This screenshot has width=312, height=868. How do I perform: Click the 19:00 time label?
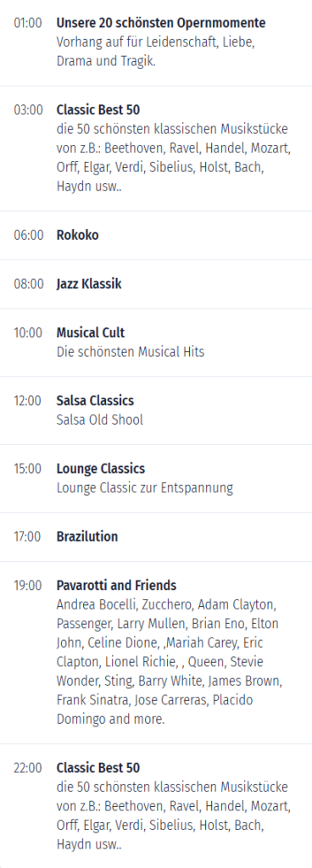pyautogui.click(x=28, y=586)
